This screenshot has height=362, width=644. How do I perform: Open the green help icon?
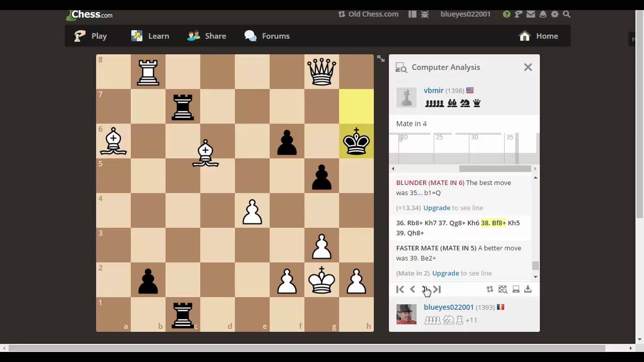(x=507, y=14)
